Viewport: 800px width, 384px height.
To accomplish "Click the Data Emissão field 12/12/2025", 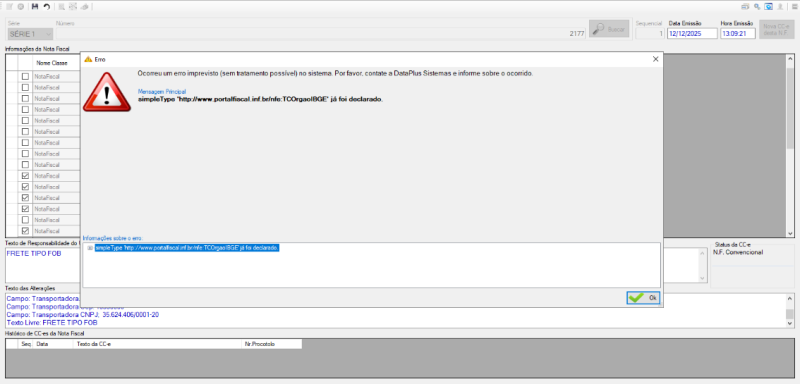I will 692,34.
